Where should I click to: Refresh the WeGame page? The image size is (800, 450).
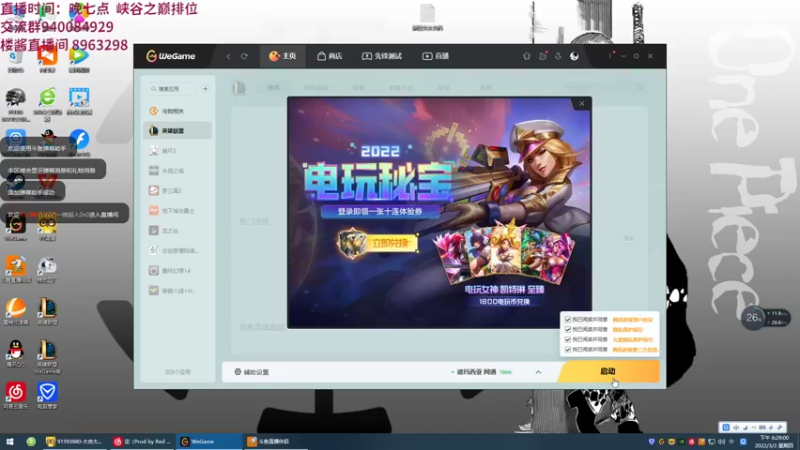pyautogui.click(x=244, y=56)
